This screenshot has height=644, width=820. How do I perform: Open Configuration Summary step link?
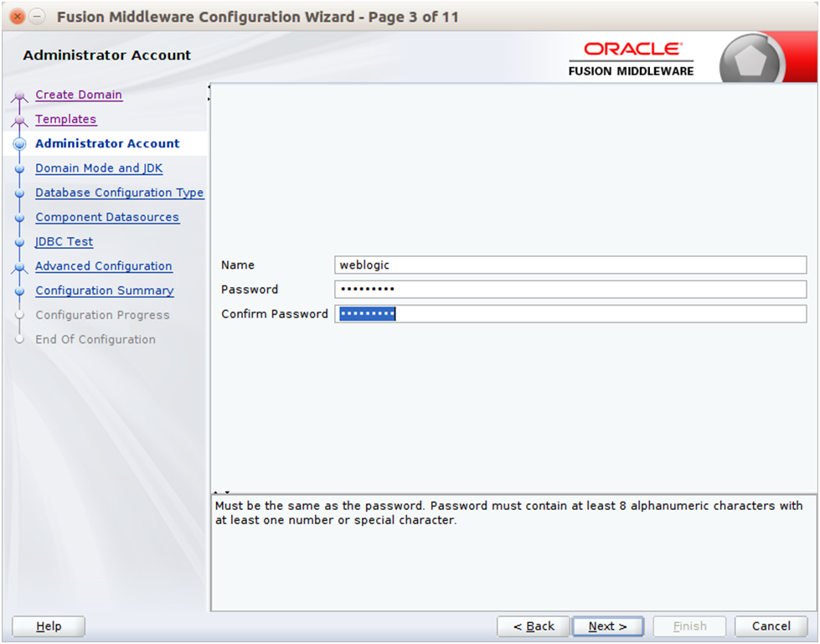coord(105,291)
